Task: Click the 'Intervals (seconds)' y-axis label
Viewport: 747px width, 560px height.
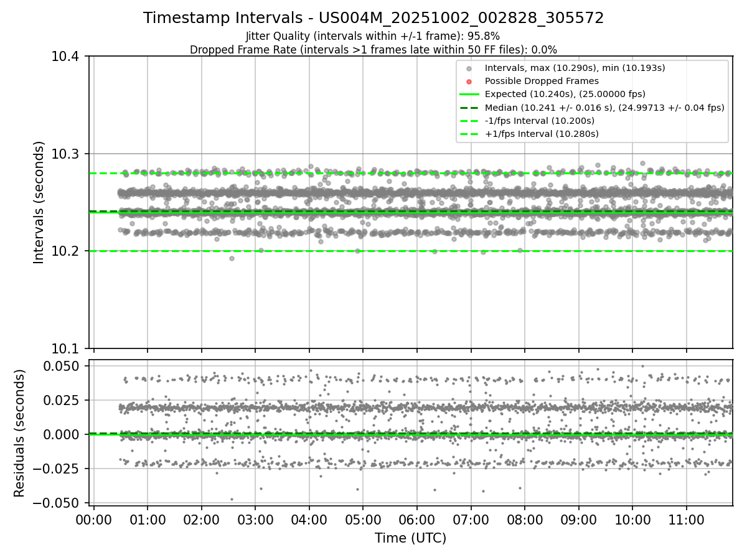Action: click(39, 202)
